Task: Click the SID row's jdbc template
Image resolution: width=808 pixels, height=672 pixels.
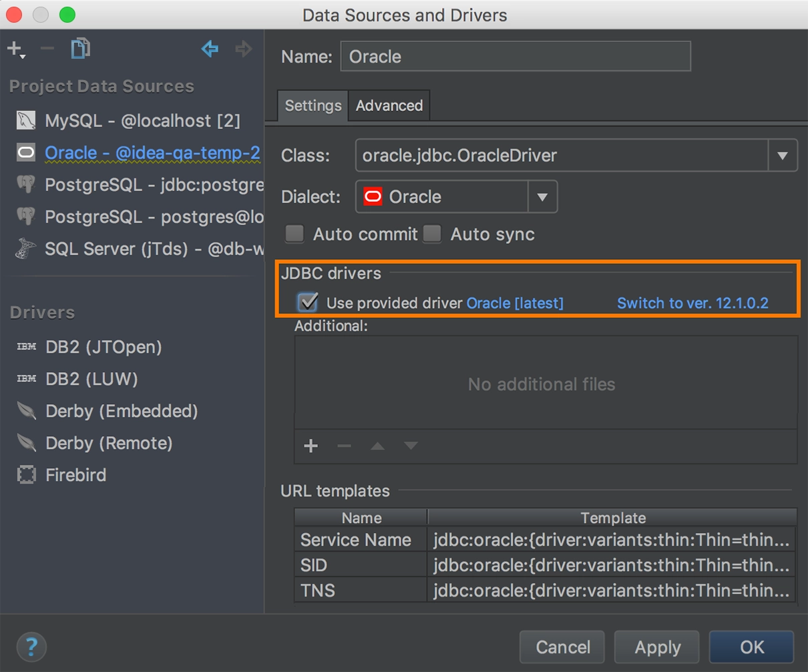Action: tap(612, 565)
